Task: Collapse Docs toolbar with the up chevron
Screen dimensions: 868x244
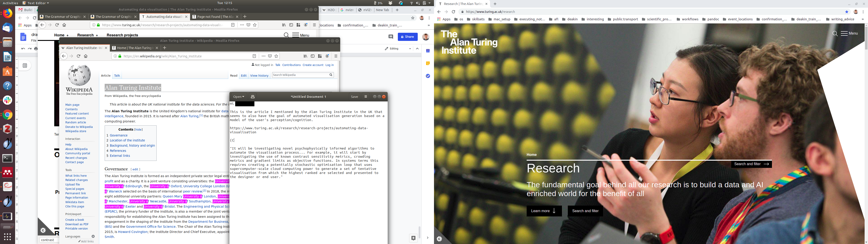Action: 417,49
